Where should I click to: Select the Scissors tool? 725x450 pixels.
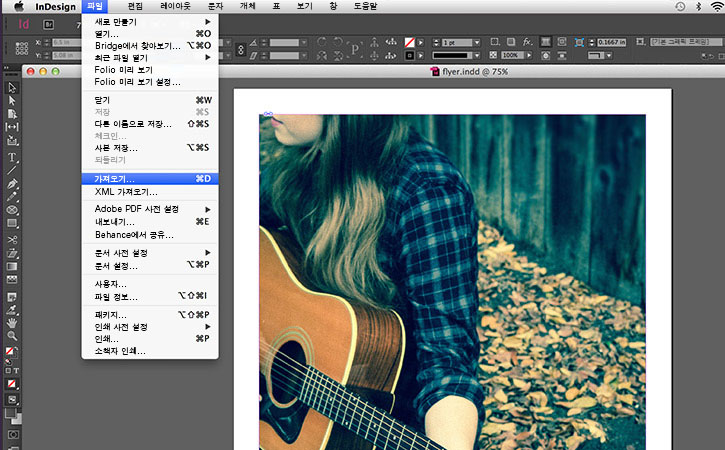pos(12,240)
